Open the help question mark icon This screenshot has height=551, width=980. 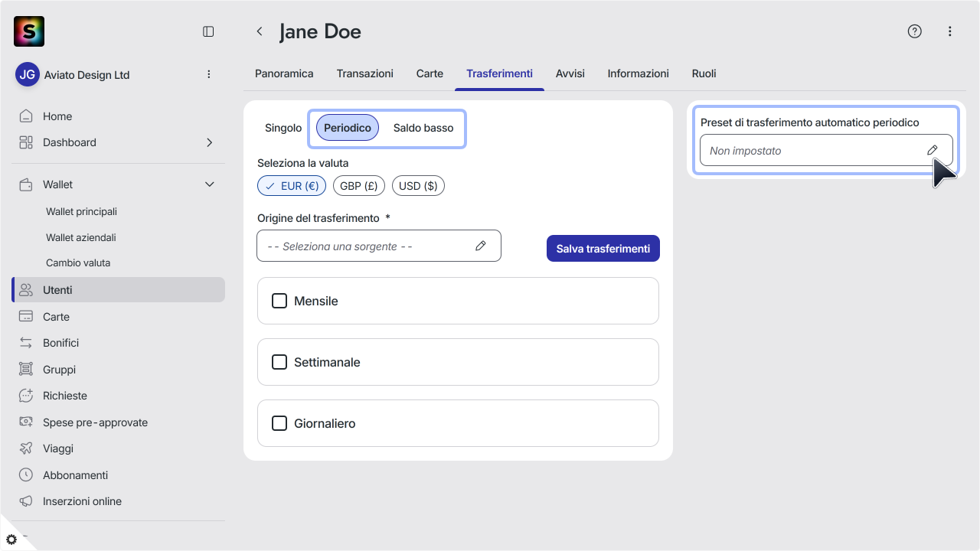pos(914,31)
